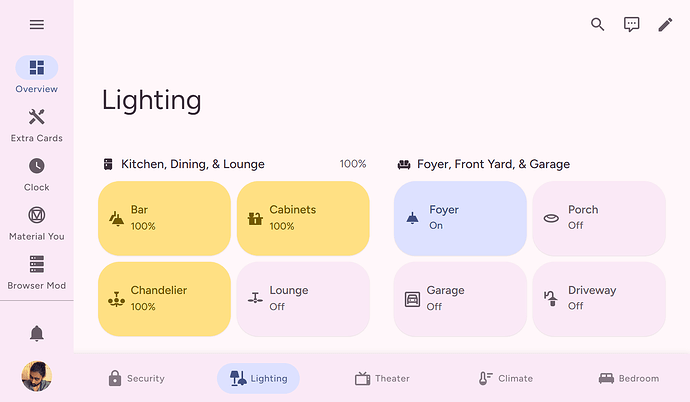
Task: Open the assist chat bubble icon
Action: pyautogui.click(x=632, y=25)
